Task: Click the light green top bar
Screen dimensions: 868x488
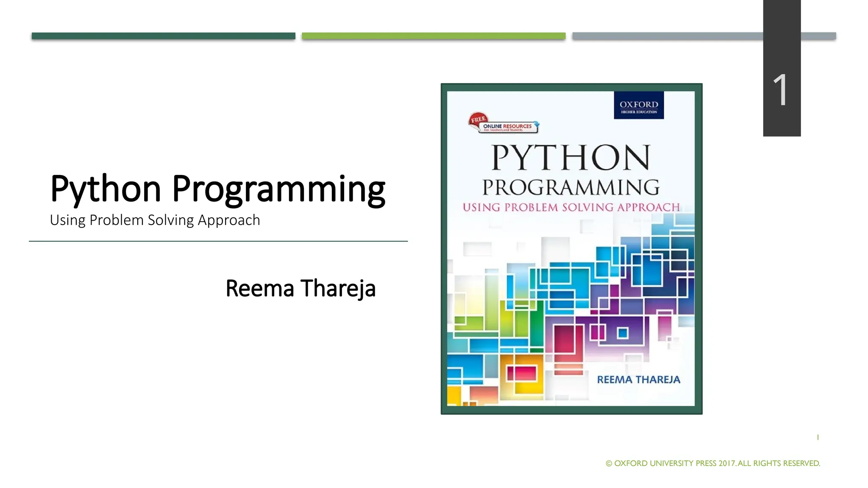Action: coord(433,36)
